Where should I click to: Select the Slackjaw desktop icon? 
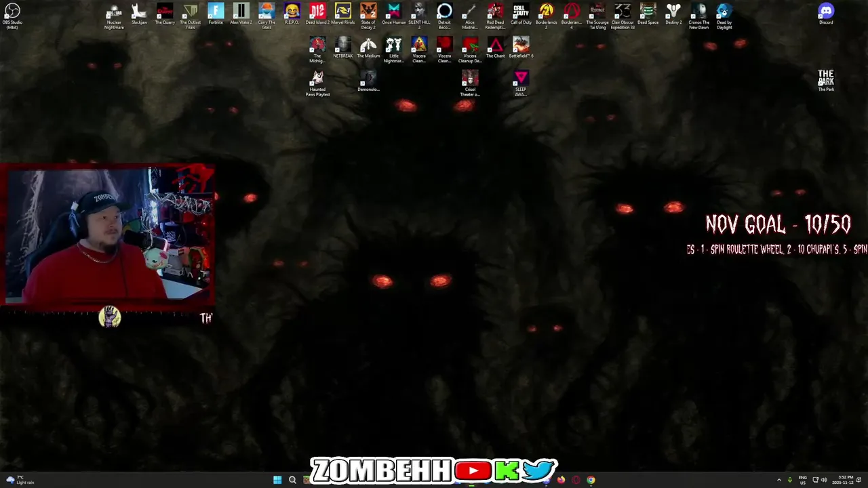pyautogui.click(x=139, y=14)
